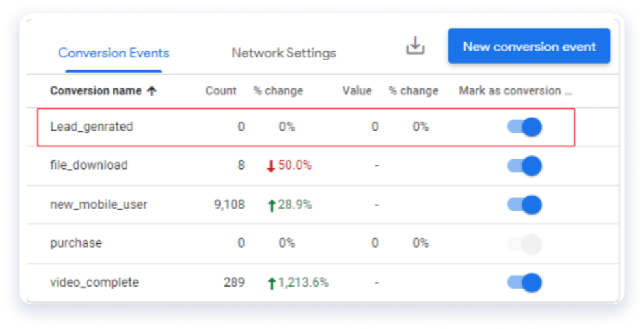This screenshot has width=644, height=329.
Task: Toggle the purchase conversion switch
Action: coord(524,244)
